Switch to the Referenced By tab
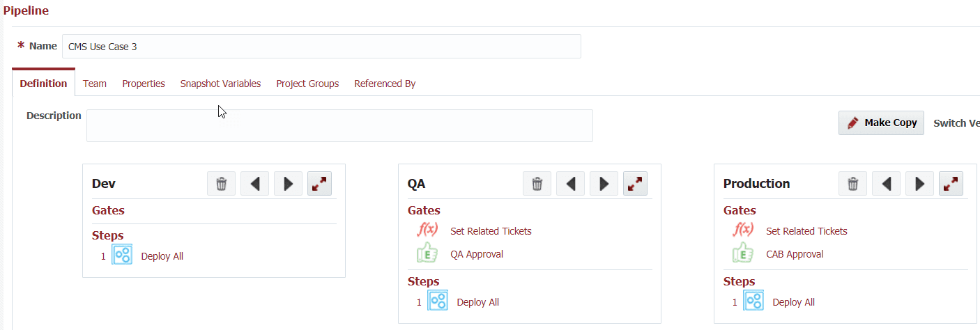Screen dimensions: 980x330 coord(385,84)
